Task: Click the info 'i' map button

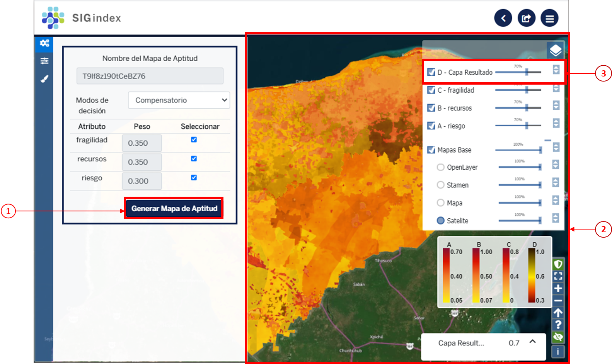Action: 558,352
